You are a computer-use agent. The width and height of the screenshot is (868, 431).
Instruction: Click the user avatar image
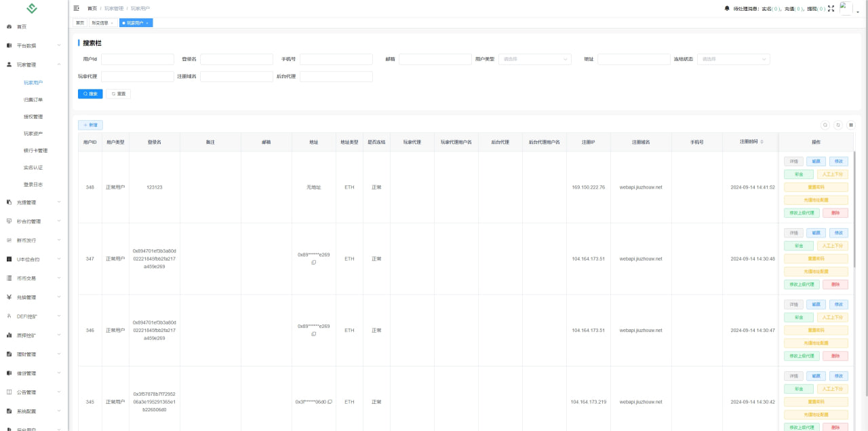(846, 8)
